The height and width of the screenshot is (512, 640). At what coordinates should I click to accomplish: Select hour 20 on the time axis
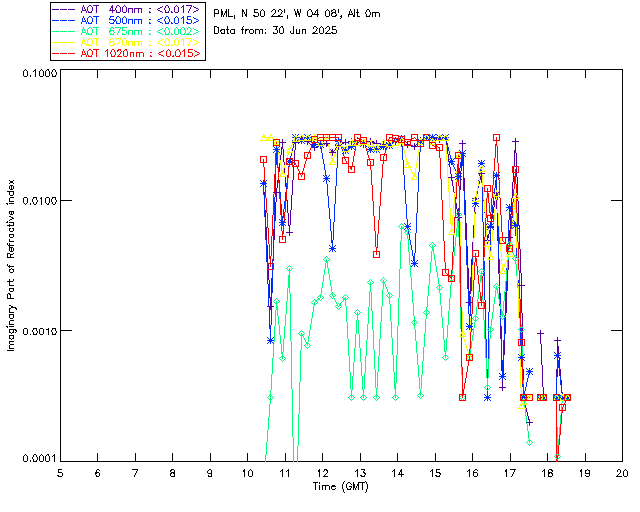[x=622, y=472]
